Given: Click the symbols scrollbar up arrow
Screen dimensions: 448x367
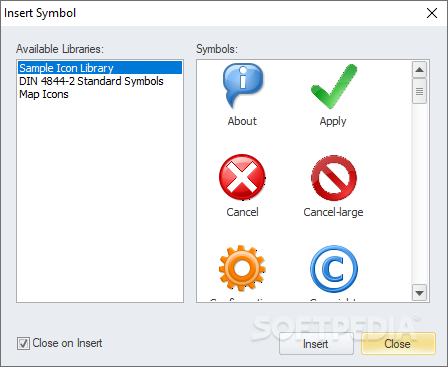Looking at the screenshot, I should coord(419,70).
